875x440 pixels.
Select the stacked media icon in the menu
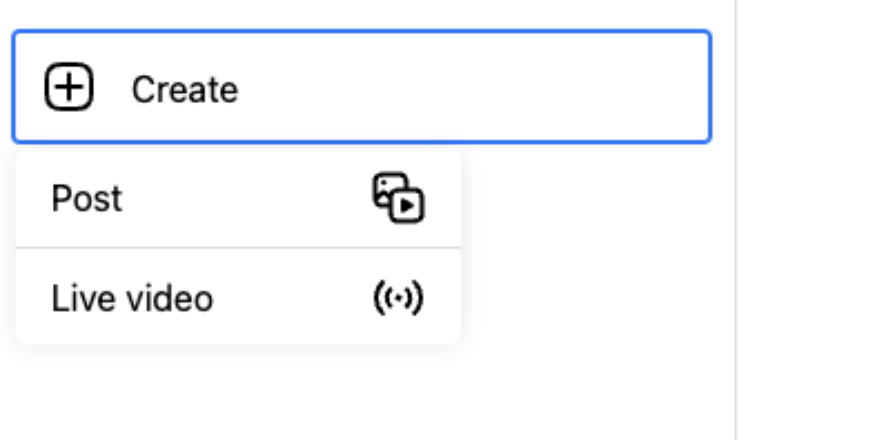click(x=398, y=197)
